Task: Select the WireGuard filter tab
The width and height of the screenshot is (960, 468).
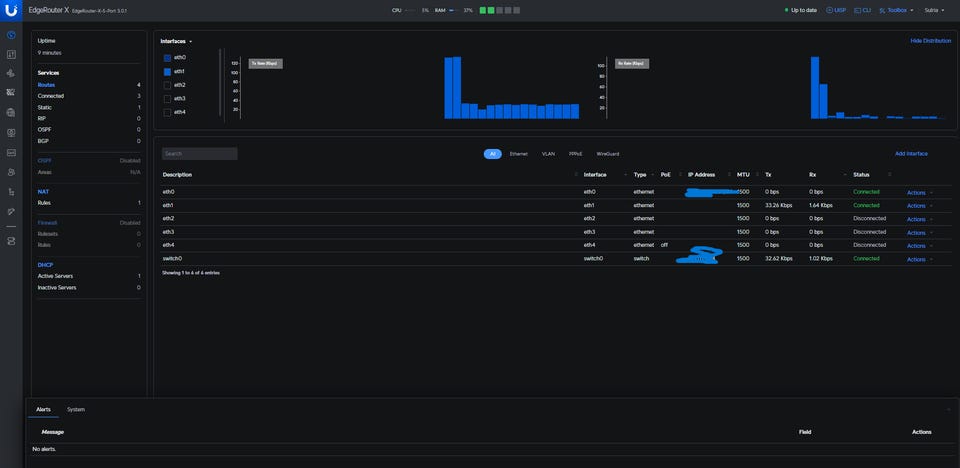Action: [x=608, y=154]
